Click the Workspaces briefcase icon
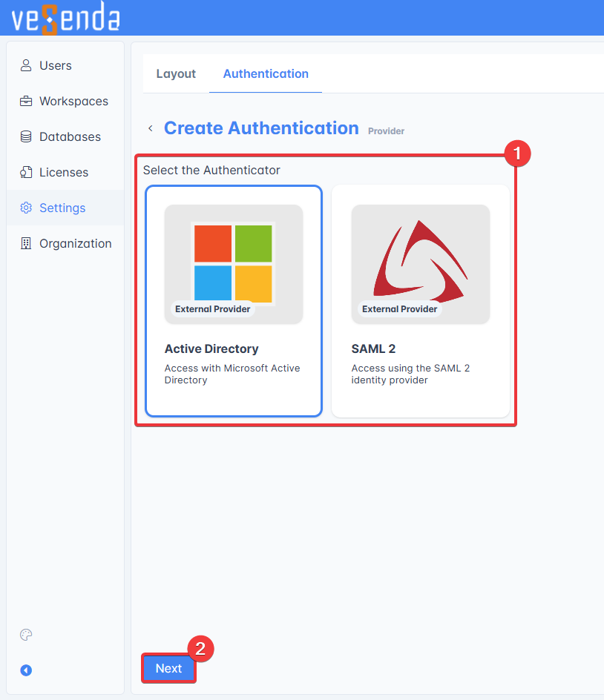 [x=26, y=102]
